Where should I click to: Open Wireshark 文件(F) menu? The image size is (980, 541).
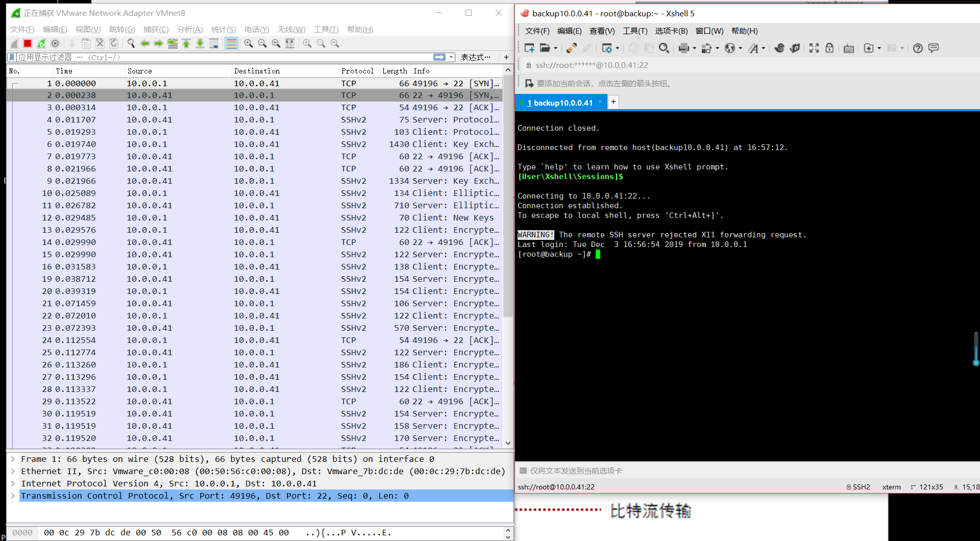[22, 30]
